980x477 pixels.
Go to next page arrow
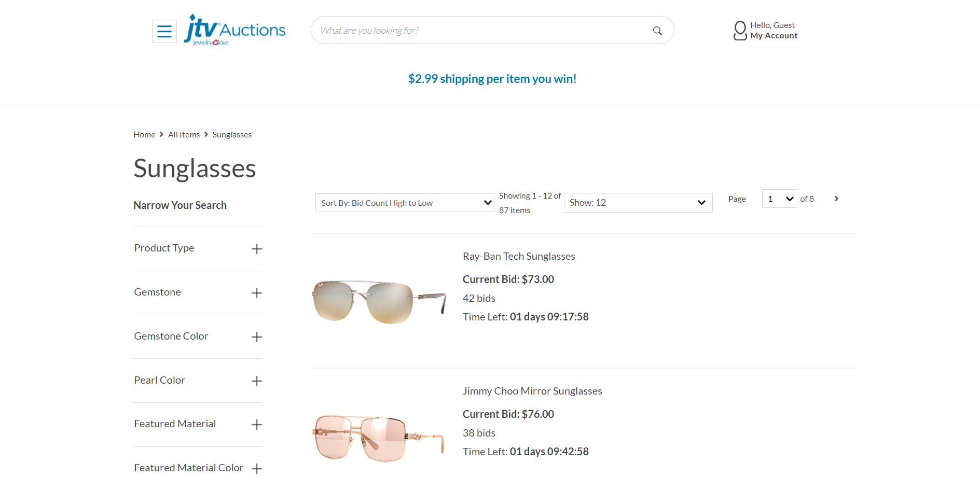[836, 199]
